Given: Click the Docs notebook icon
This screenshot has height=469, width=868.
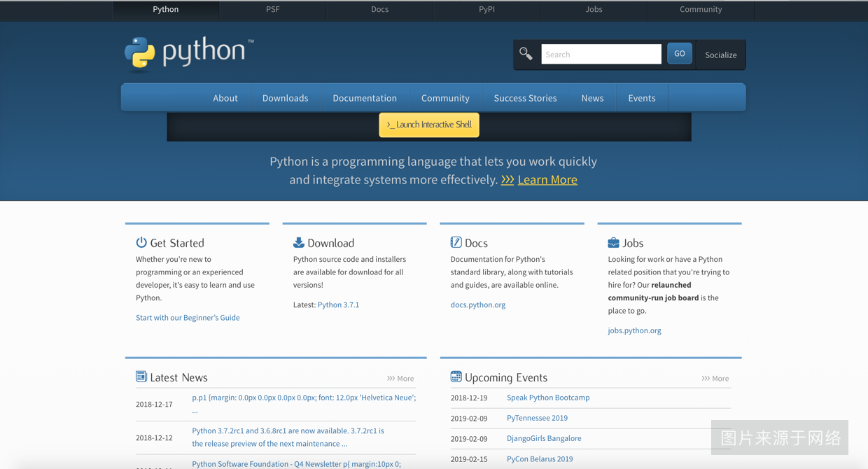Looking at the screenshot, I should tap(456, 242).
